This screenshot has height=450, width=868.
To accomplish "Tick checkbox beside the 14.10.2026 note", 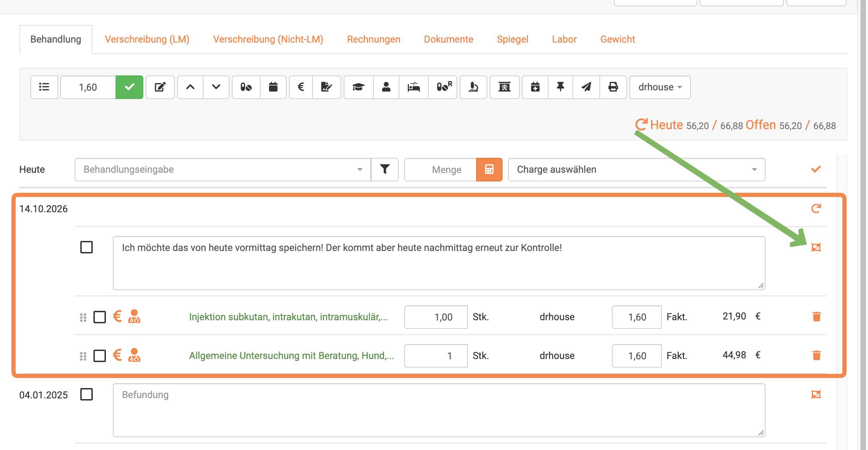I will tap(87, 247).
